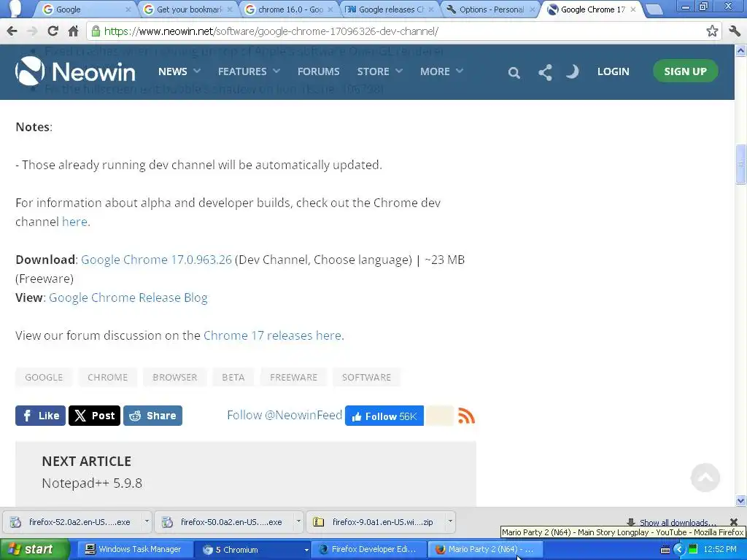Screen dimensions: 747x560
Task: Click the SOFTWARE tag
Action: coord(366,378)
